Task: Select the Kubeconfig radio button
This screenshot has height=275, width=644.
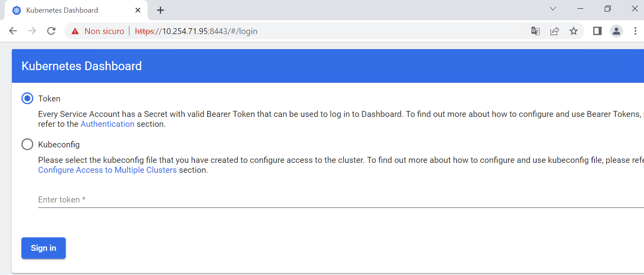Action: point(27,144)
